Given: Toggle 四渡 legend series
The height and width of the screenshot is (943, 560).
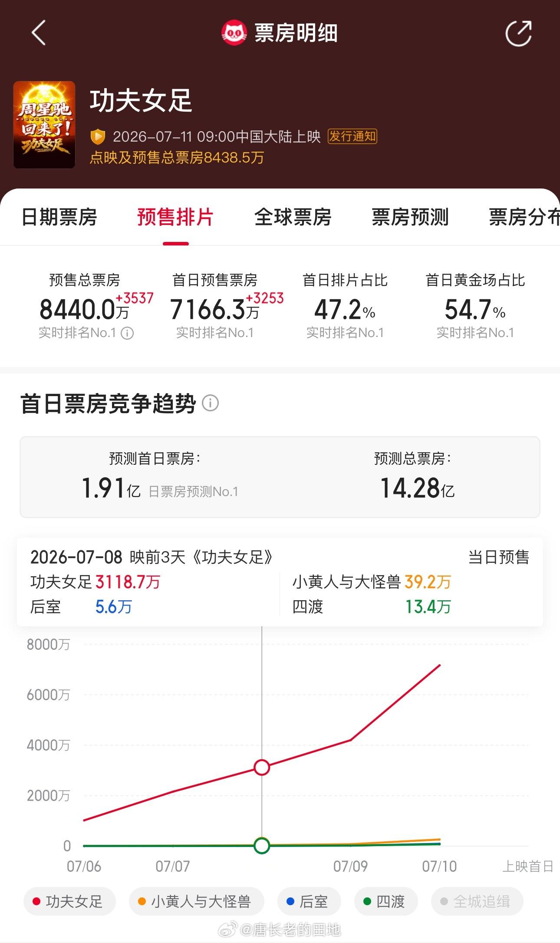Looking at the screenshot, I should tap(386, 901).
